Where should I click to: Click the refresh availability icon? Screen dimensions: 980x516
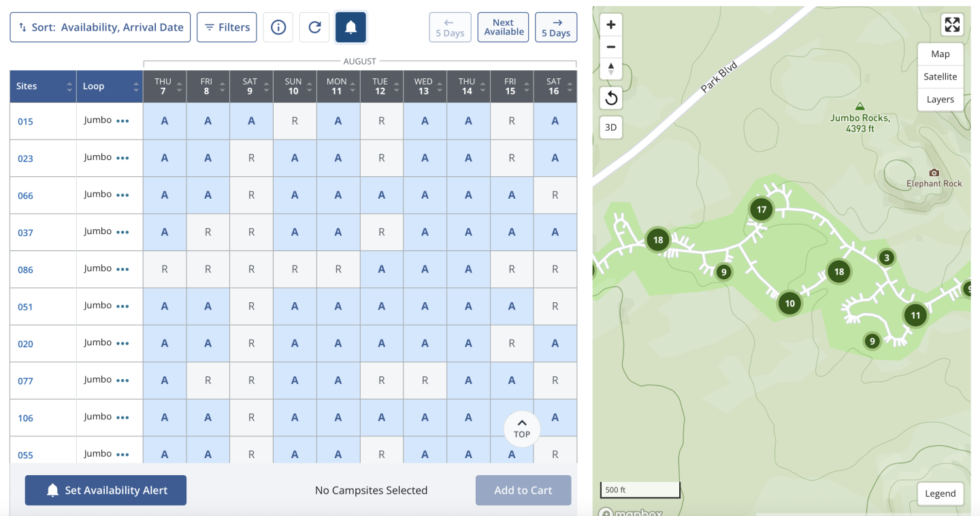pyautogui.click(x=314, y=27)
